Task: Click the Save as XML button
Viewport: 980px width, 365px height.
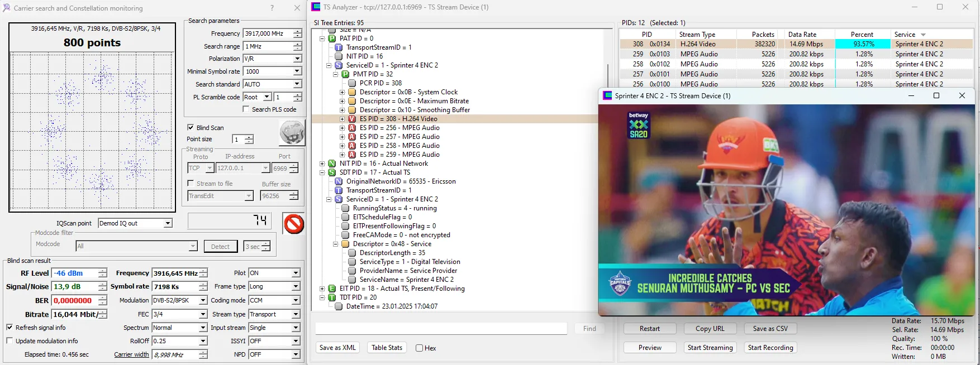Action: 337,348
